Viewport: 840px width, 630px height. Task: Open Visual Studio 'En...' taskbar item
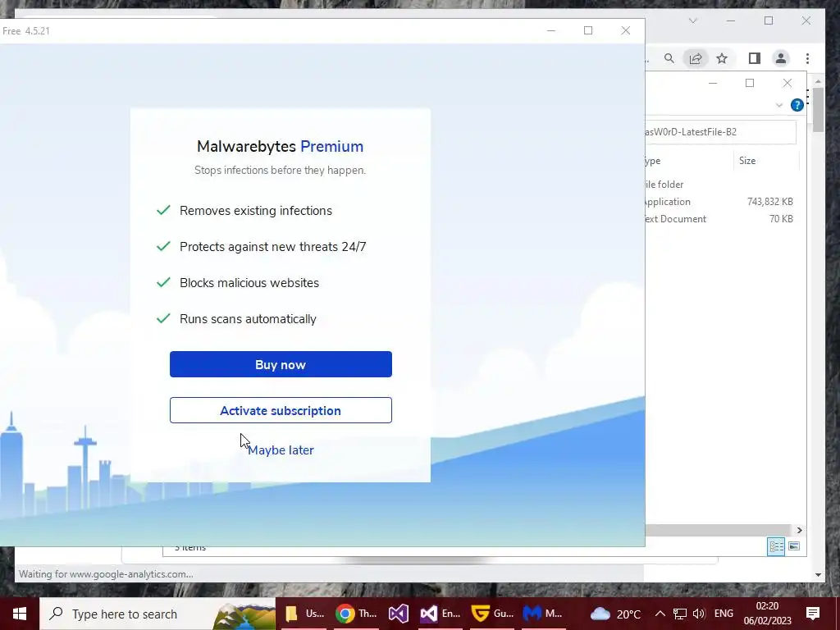tap(440, 614)
